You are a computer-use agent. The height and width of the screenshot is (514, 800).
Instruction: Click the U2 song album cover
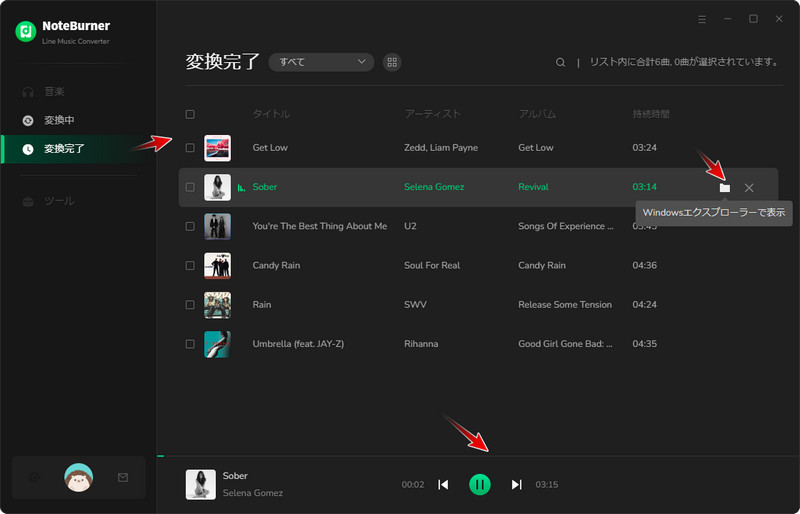pyautogui.click(x=217, y=227)
